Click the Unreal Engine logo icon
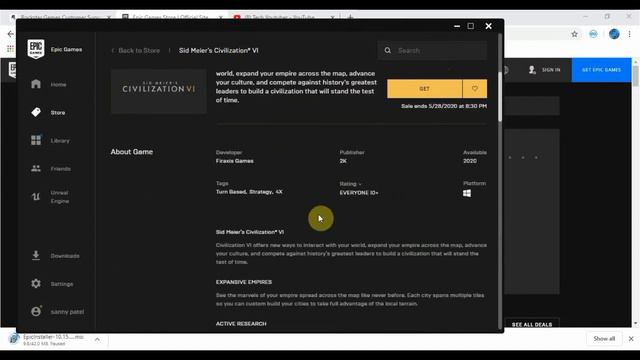Image resolution: width=640 pixels, height=360 pixels. coord(36,197)
